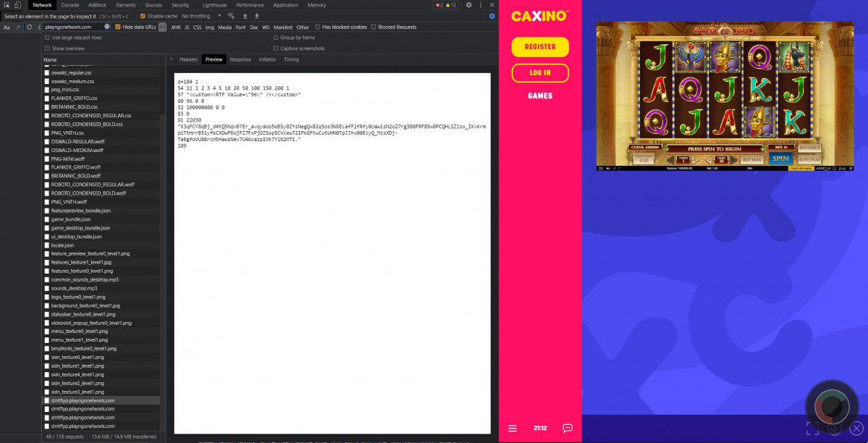The image size is (868, 443).
Task: Click the errors and warnings counter
Action: point(445,5)
